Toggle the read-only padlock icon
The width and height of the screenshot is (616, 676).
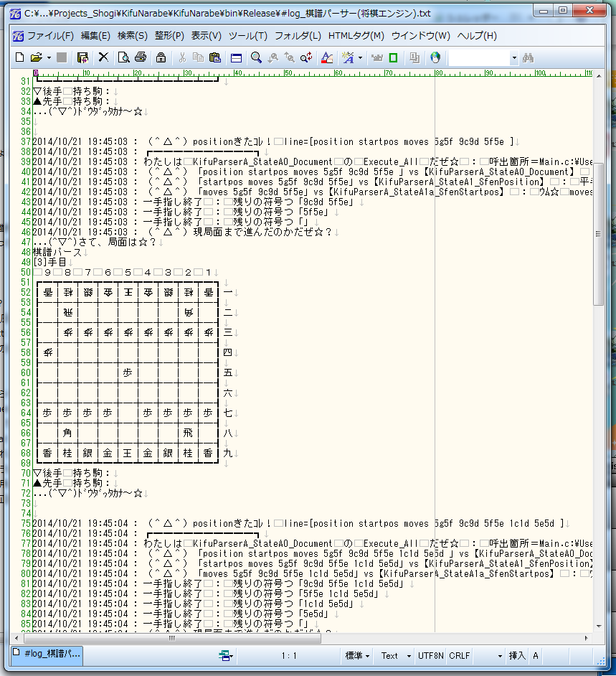161,57
